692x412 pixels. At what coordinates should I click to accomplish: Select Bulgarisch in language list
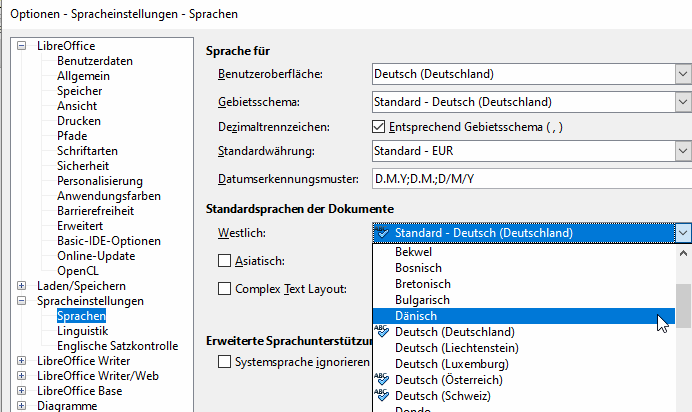(x=524, y=300)
